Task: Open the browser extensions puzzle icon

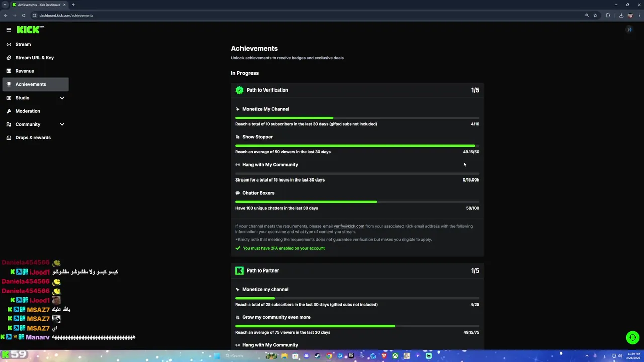Action: [x=608, y=15]
